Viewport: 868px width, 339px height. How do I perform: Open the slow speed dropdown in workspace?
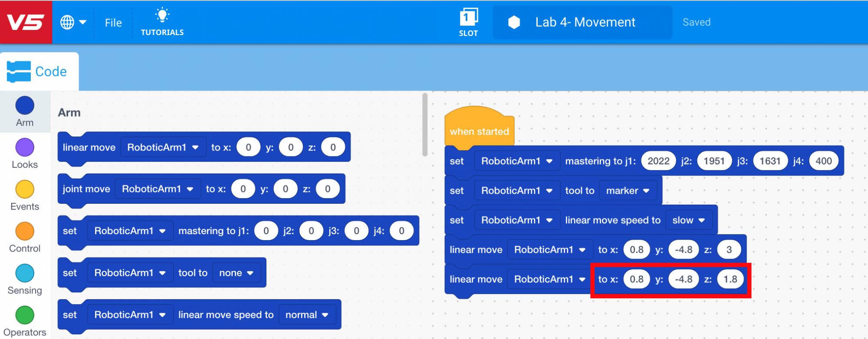(688, 220)
